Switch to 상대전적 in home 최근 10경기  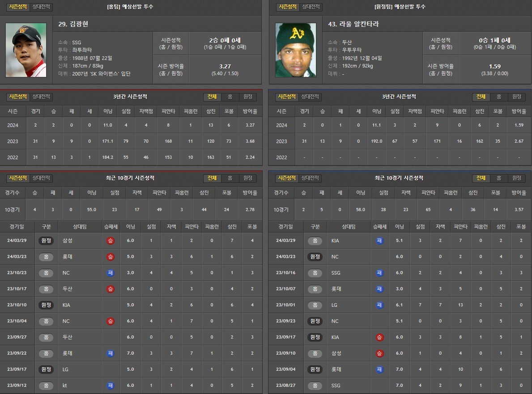click(x=41, y=178)
